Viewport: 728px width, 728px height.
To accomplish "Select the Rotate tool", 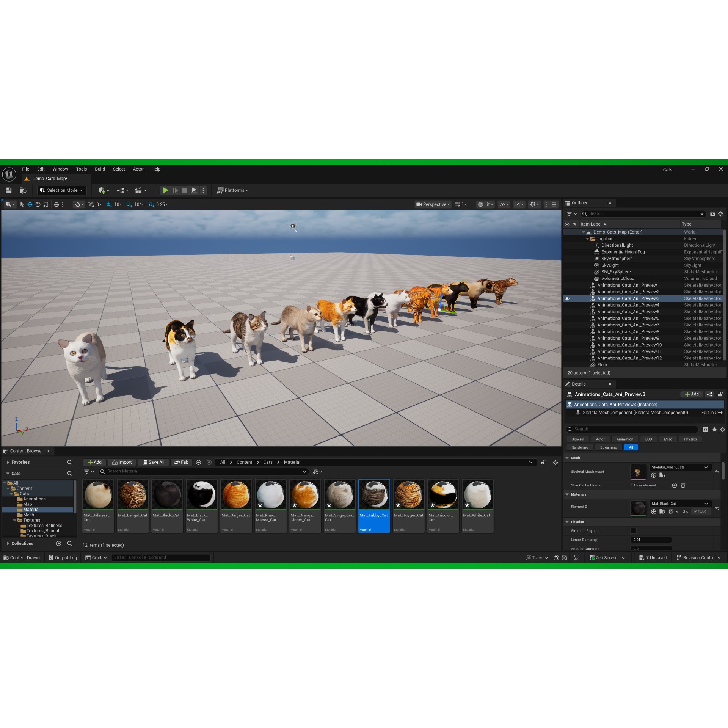I will point(38,204).
